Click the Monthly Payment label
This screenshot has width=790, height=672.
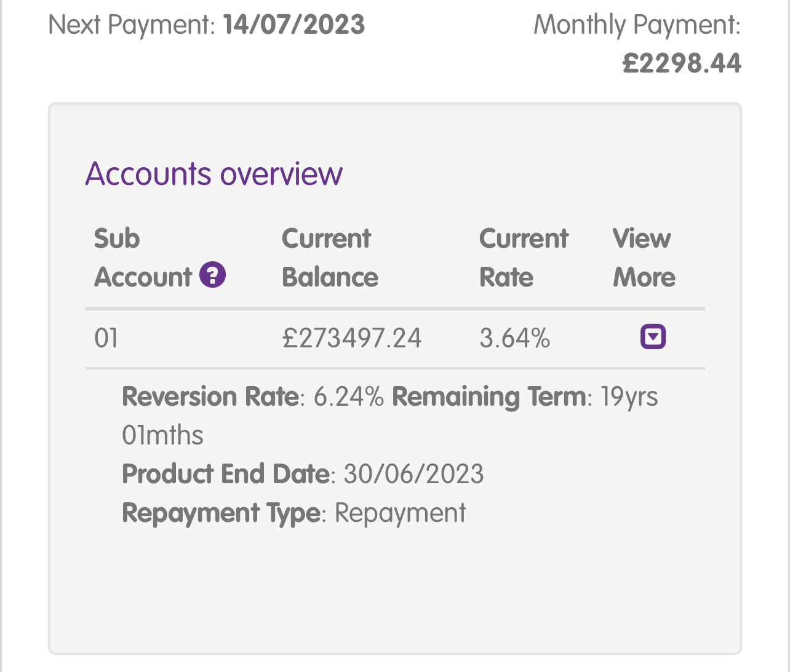[x=637, y=25]
